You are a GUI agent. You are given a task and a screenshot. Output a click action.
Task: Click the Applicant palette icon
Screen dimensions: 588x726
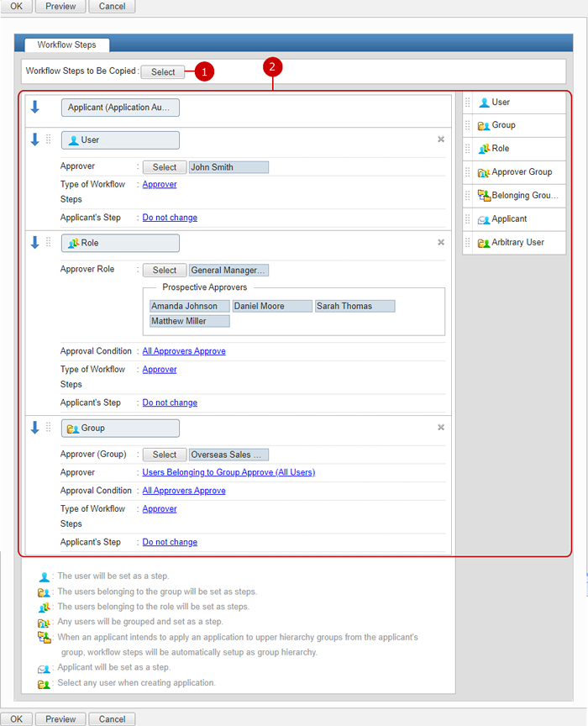(x=483, y=220)
